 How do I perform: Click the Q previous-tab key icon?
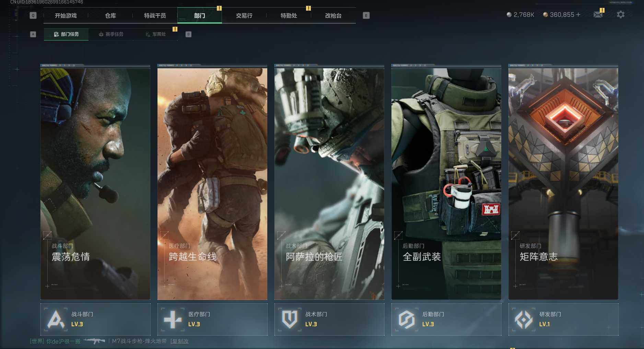tap(33, 15)
